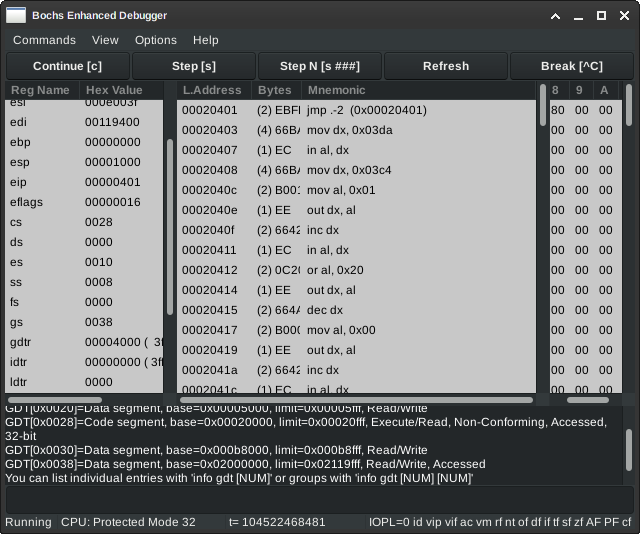Click the Step N [s ###] button
Viewport: 640px width, 534px height.
[x=320, y=66]
